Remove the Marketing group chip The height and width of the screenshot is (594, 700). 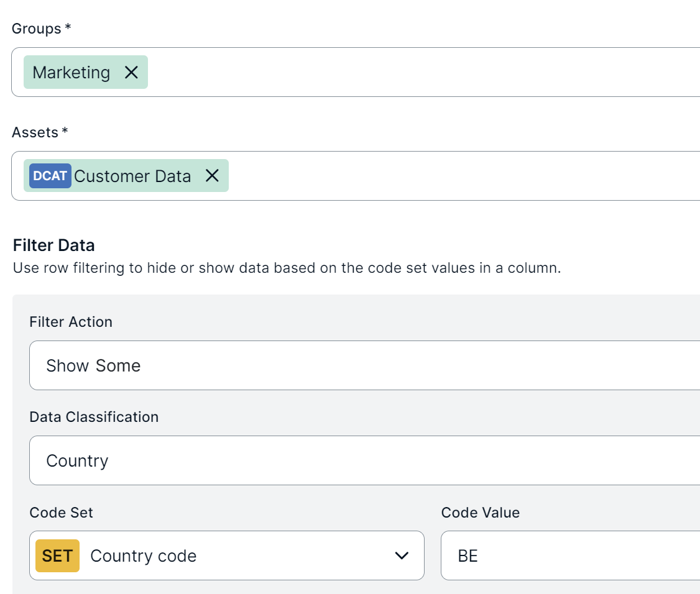coord(131,73)
